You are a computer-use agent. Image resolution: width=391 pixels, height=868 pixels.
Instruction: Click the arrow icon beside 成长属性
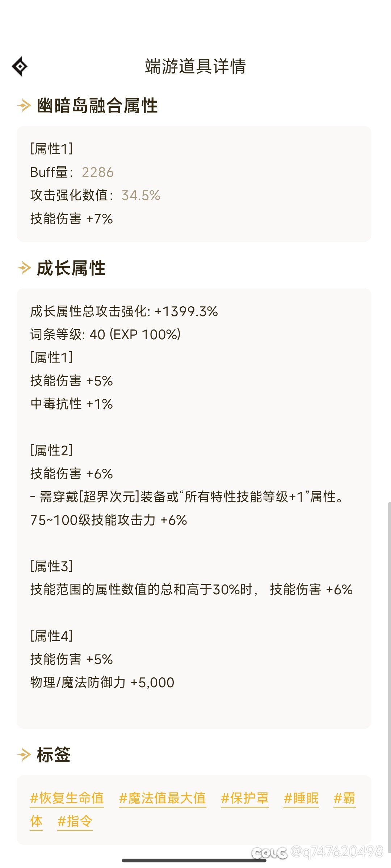coord(24,268)
